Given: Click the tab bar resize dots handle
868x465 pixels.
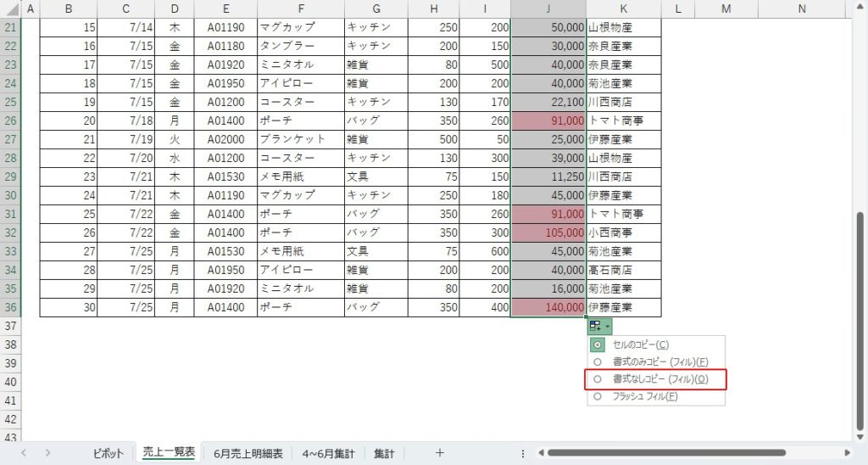Looking at the screenshot, I should pyautogui.click(x=523, y=453).
